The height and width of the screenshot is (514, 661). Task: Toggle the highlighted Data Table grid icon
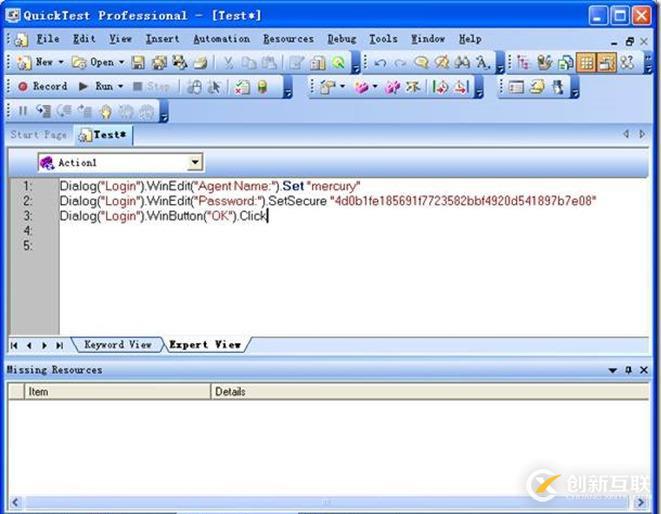pyautogui.click(x=586, y=63)
